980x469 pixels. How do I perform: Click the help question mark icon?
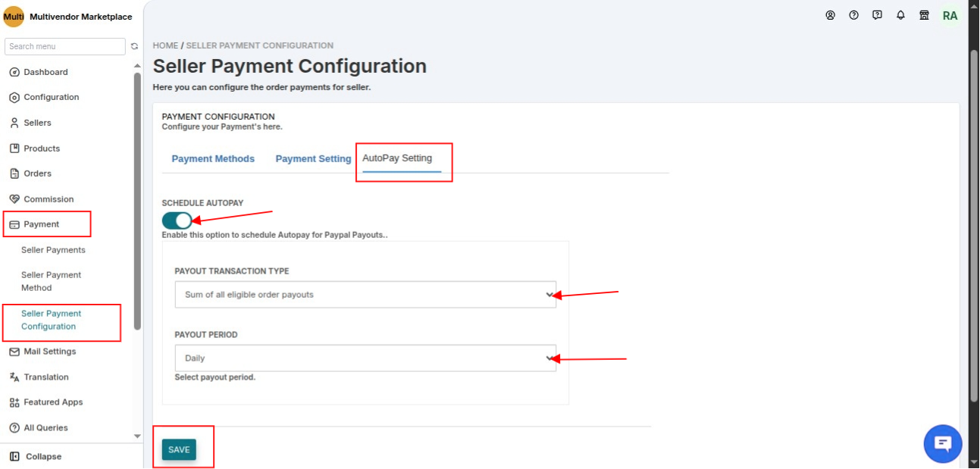(854, 15)
